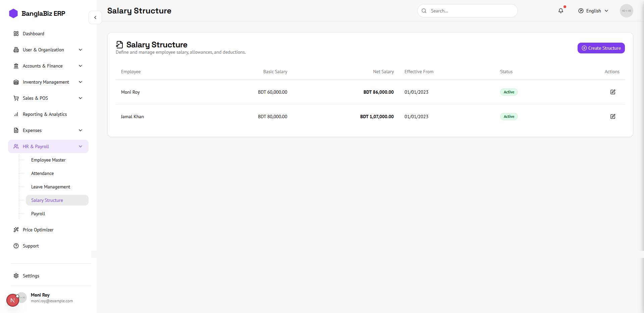The image size is (644, 313).
Task: Click the BanglaBiz ERP logo
Action: click(37, 13)
